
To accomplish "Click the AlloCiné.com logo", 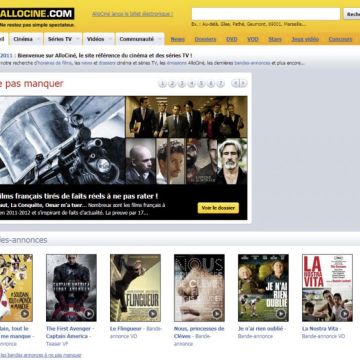I will click(x=37, y=14).
